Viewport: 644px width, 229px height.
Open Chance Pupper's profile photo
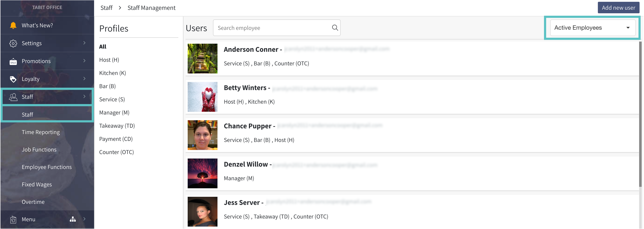coord(202,135)
